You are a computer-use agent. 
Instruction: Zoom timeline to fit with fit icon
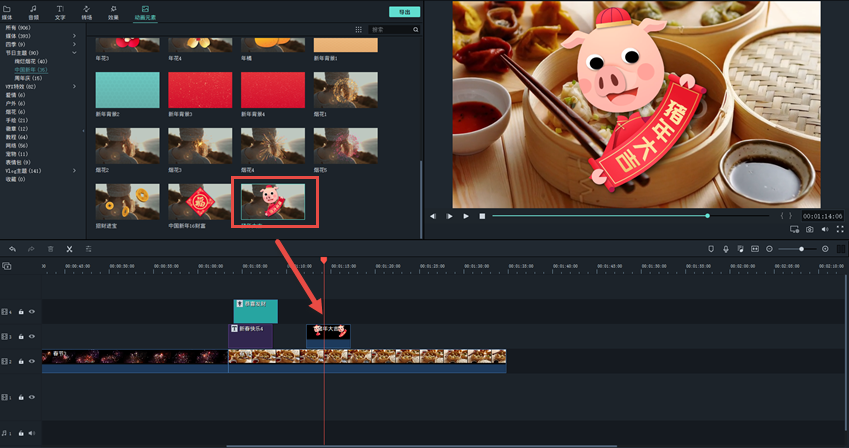[755, 249]
